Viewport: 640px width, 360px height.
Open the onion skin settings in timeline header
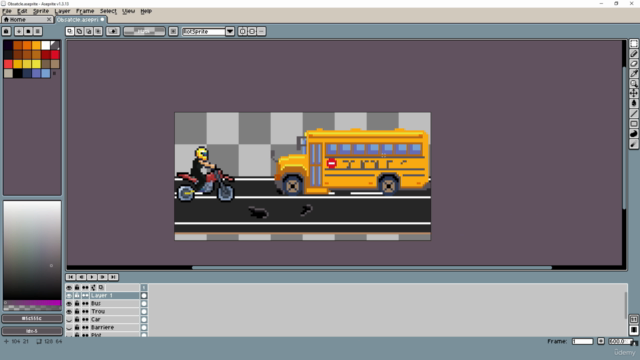(101, 287)
